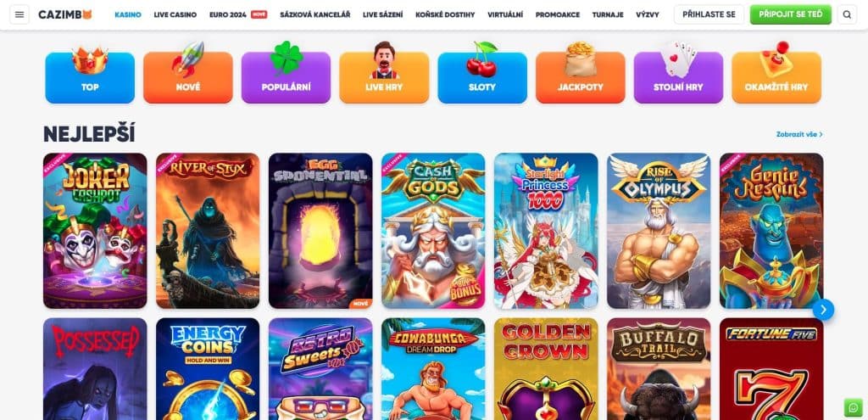Click the PŘIHLASTE SE button
The image size is (868, 420).
(709, 14)
